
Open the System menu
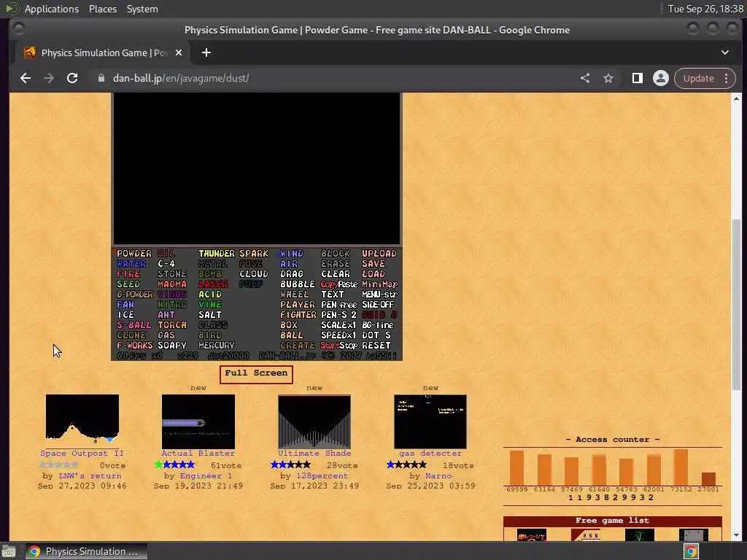pos(142,9)
